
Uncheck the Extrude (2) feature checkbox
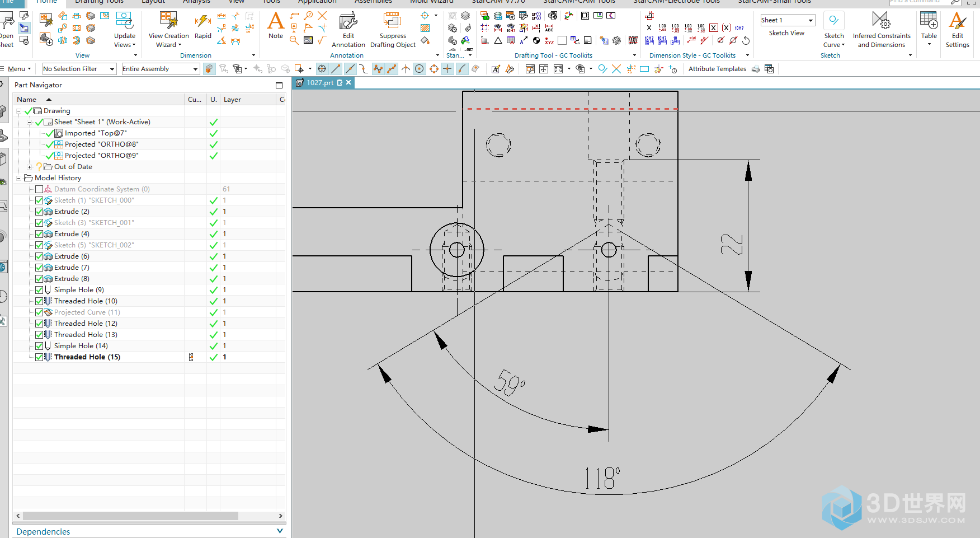pyautogui.click(x=39, y=212)
